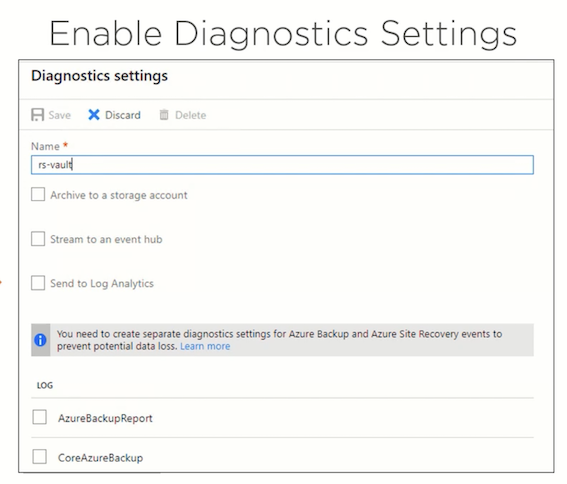Click the Archive to a storage account label
This screenshot has height=484, width=567.
119,195
